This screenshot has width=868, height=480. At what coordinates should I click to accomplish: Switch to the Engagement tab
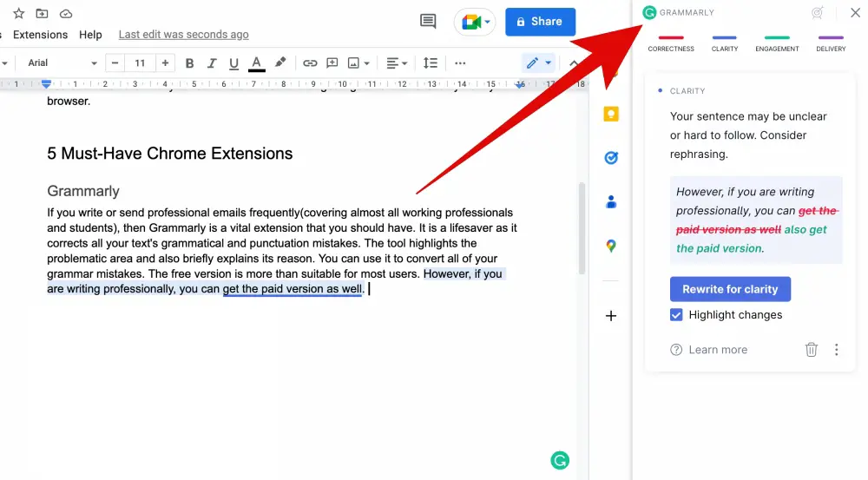(777, 44)
